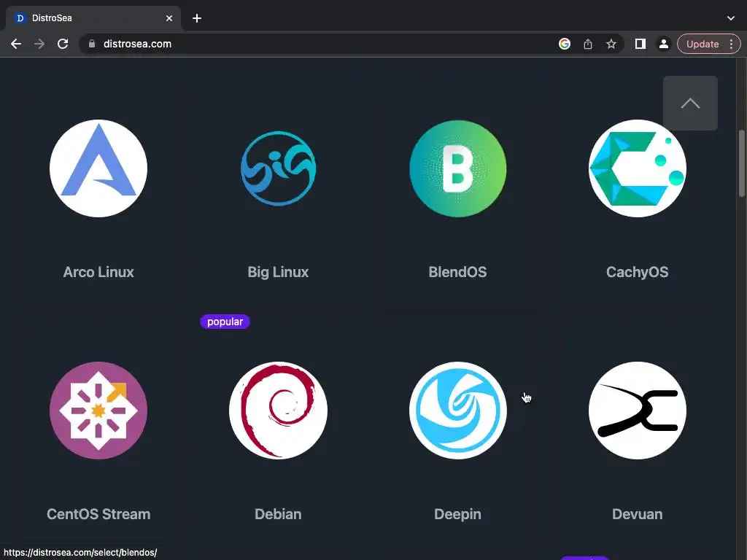This screenshot has height=560, width=747.
Task: Open the CachyOS text link
Action: (x=638, y=272)
